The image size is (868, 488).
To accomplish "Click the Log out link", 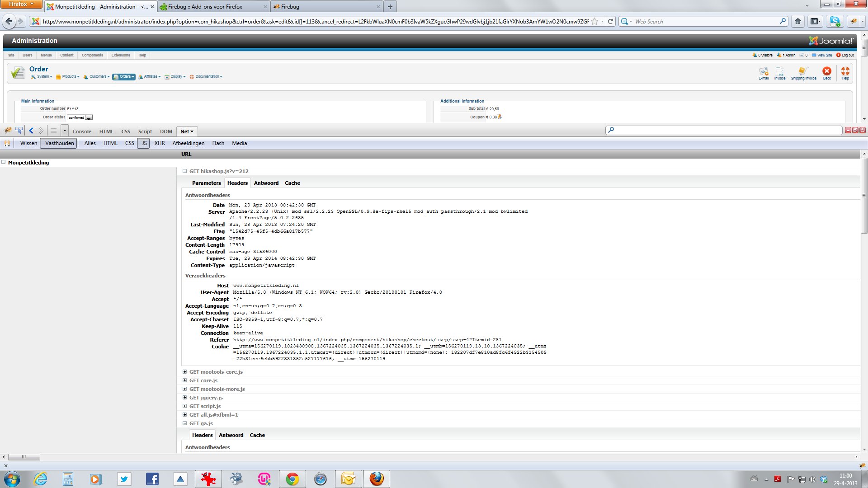I will [x=847, y=55].
